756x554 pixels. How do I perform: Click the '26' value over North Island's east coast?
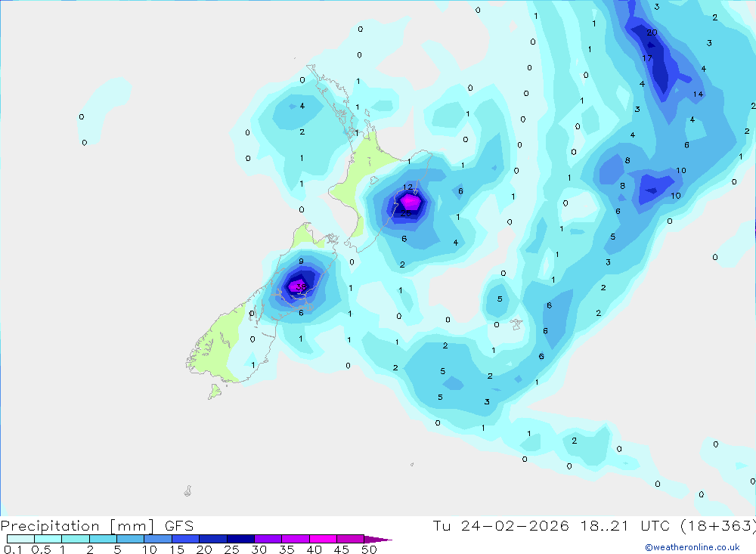pyautogui.click(x=406, y=212)
